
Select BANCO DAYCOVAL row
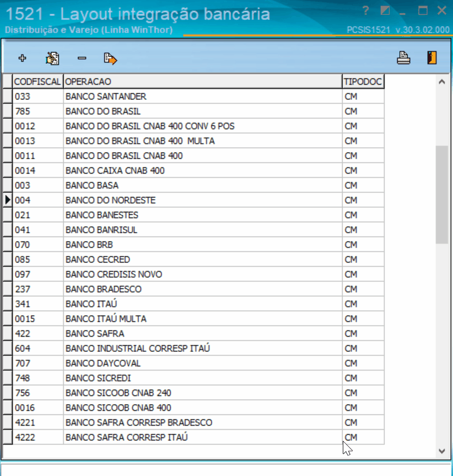pos(194,363)
